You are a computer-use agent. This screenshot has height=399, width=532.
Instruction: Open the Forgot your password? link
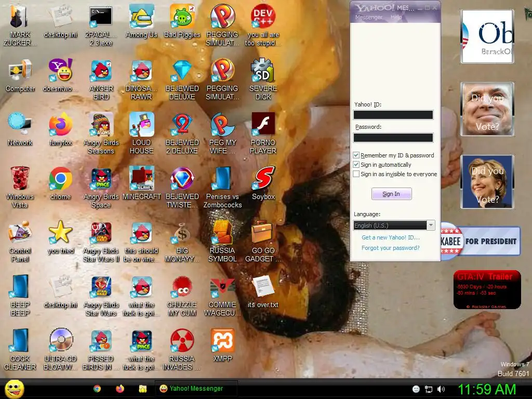point(391,248)
